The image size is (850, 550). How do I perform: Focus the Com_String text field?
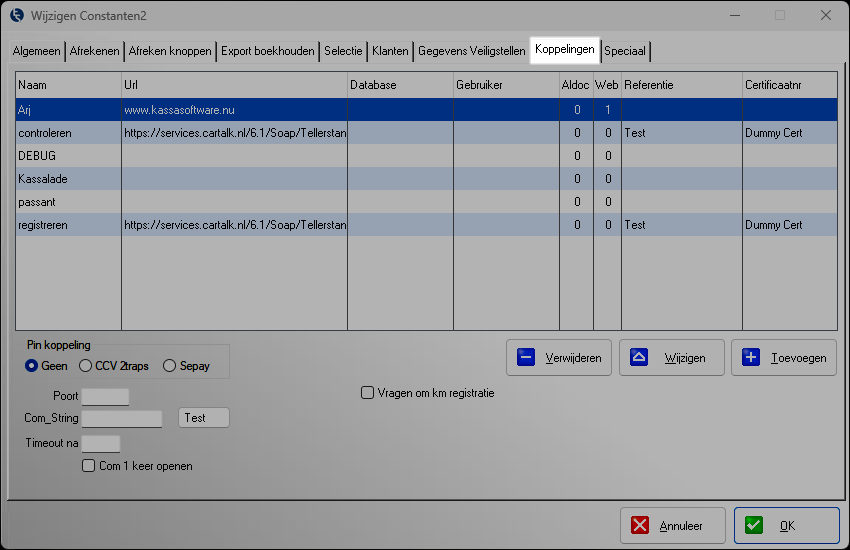[122, 418]
